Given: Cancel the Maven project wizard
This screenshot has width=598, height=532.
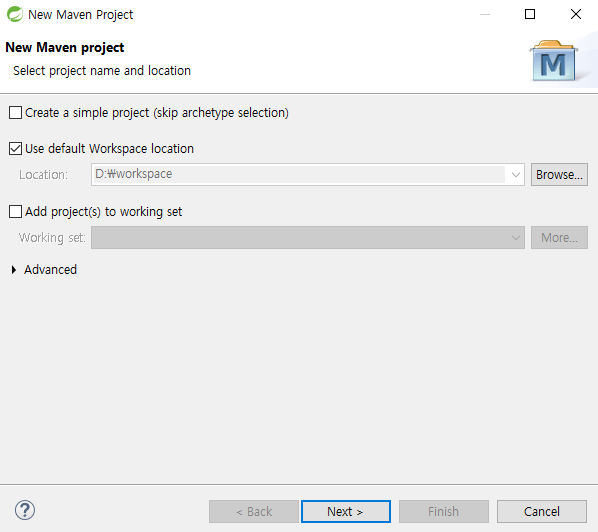Looking at the screenshot, I should coord(542,511).
